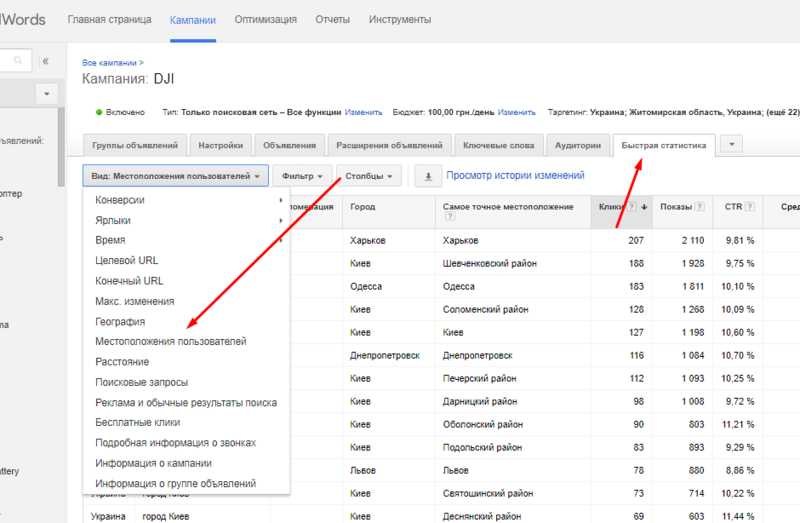Click help icon under Самое точное местоположение

tap(449, 216)
